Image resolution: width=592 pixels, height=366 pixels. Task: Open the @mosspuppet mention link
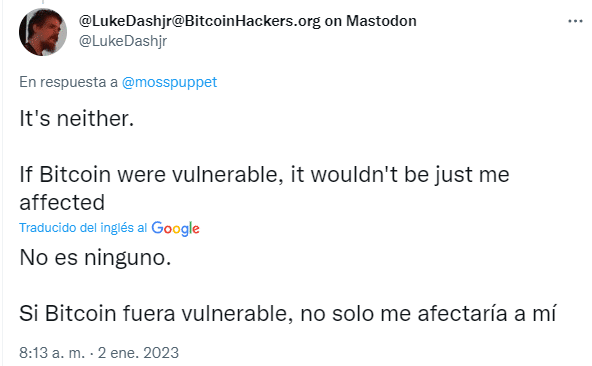tap(169, 82)
